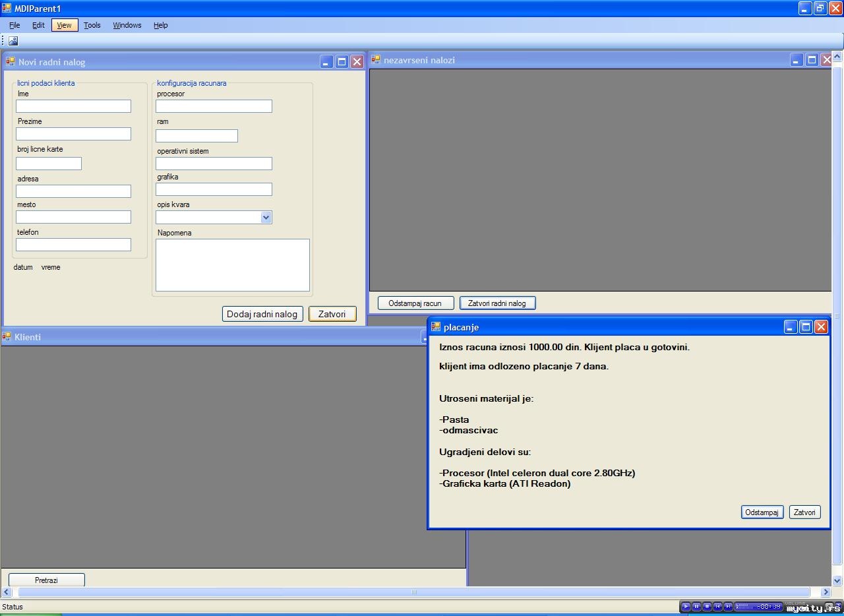Click the horizontal scrollbar thumb of MDI area
Viewport: 844px width, 616px height.
(414, 592)
